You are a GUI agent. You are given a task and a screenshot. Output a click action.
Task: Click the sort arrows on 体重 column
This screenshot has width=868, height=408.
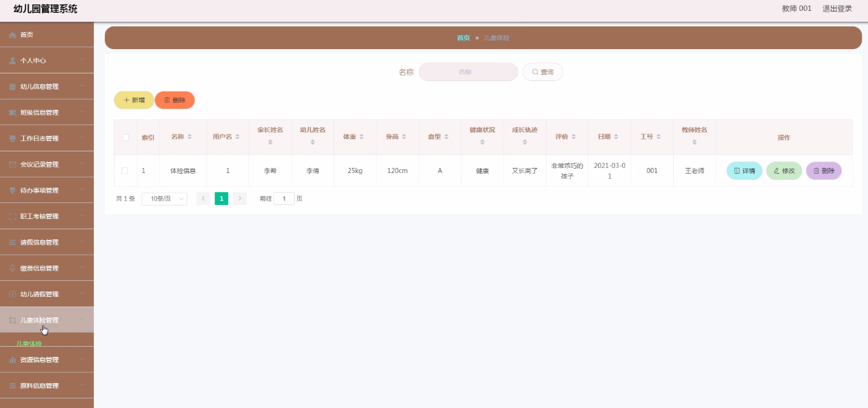coord(362,137)
